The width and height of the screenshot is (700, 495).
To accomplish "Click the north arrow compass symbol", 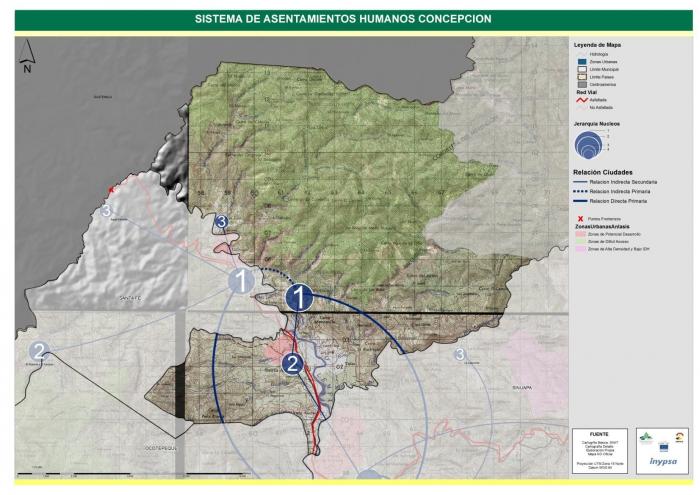I will (x=28, y=58).
